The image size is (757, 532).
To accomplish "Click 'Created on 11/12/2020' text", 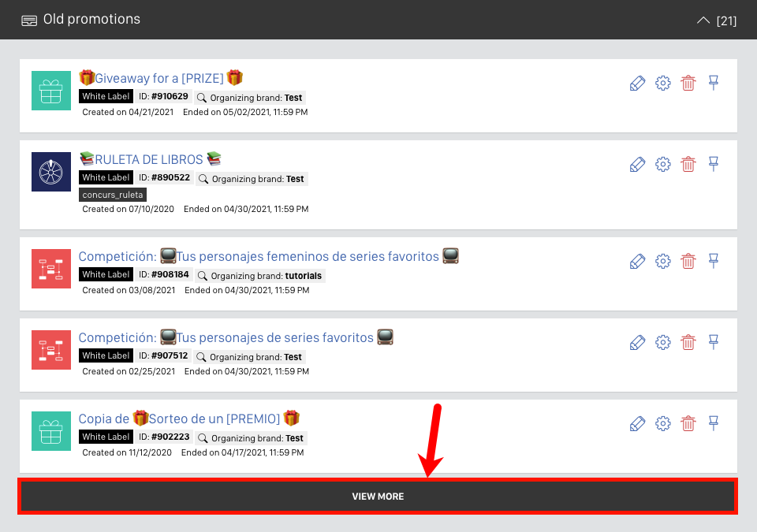I will tap(127, 452).
